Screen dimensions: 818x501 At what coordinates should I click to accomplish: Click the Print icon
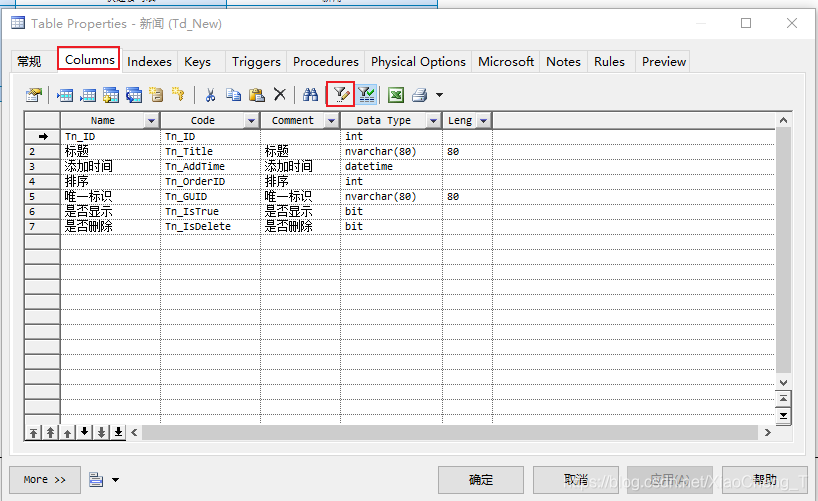419,94
